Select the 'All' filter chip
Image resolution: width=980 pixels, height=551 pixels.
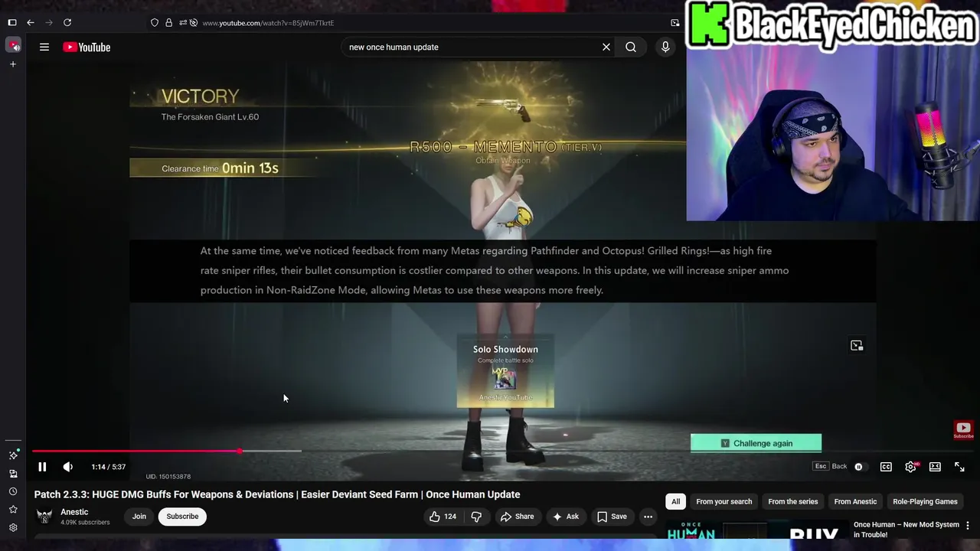pos(675,502)
